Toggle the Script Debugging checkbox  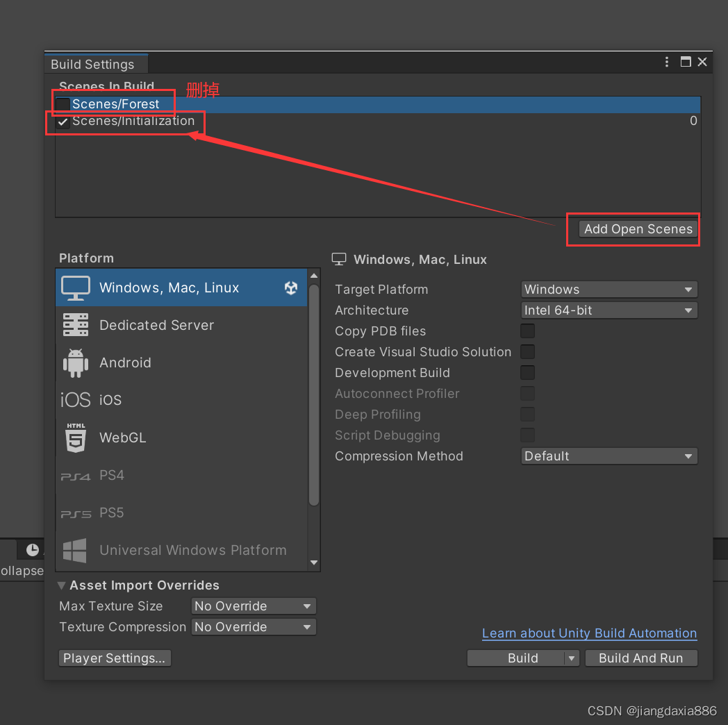click(x=527, y=435)
